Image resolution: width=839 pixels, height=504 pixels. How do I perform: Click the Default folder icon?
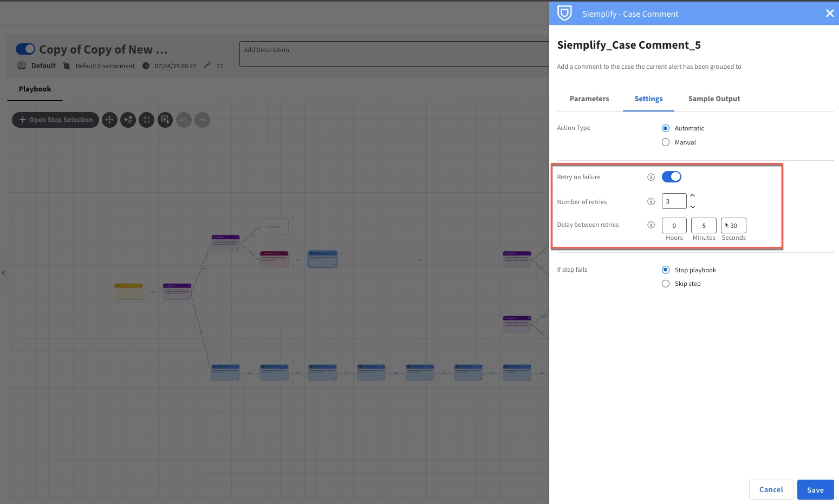pyautogui.click(x=22, y=66)
